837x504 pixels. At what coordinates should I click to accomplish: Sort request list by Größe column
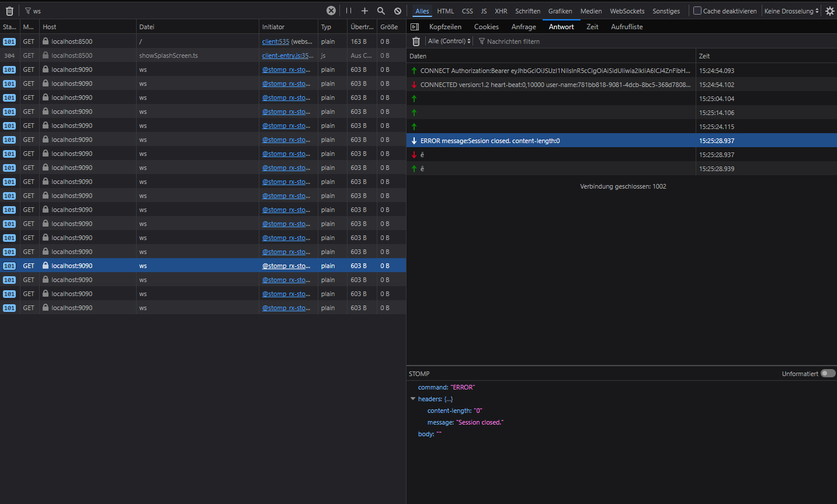tap(391, 27)
